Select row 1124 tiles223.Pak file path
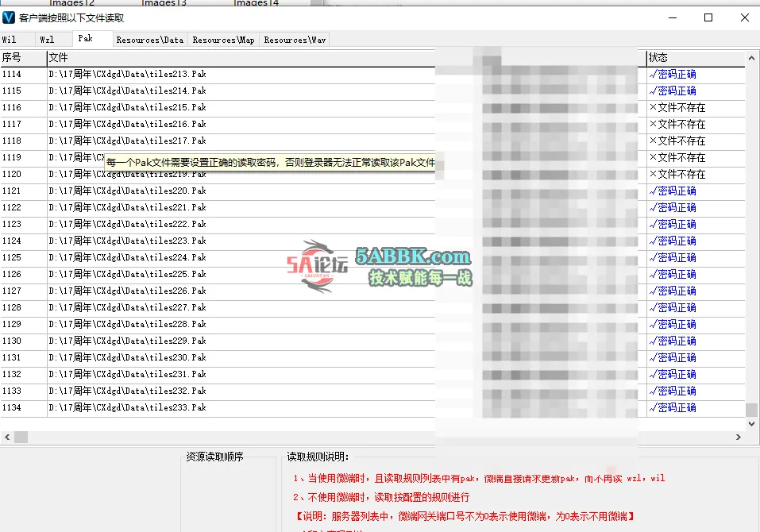The height and width of the screenshot is (532, 760). [x=128, y=241]
